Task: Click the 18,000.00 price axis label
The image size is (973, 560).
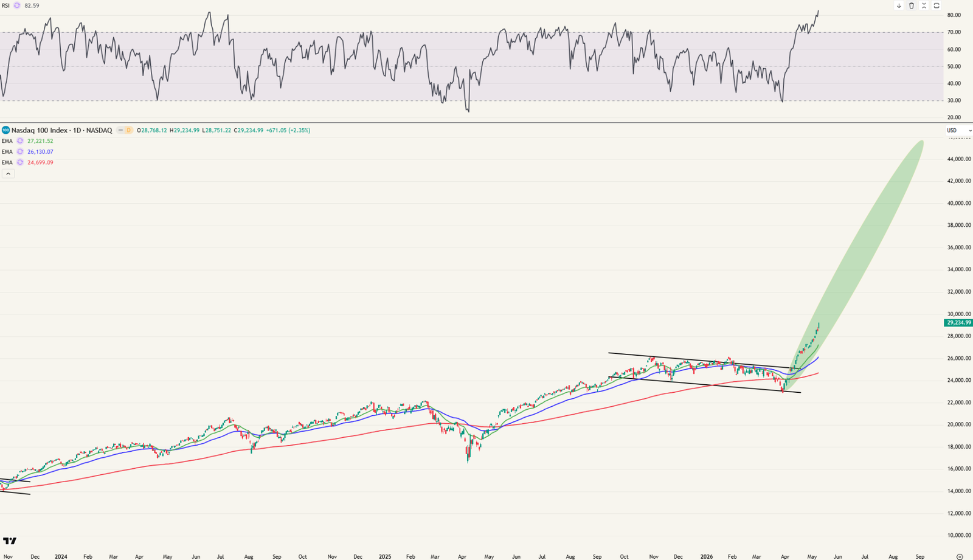Action: click(x=959, y=447)
